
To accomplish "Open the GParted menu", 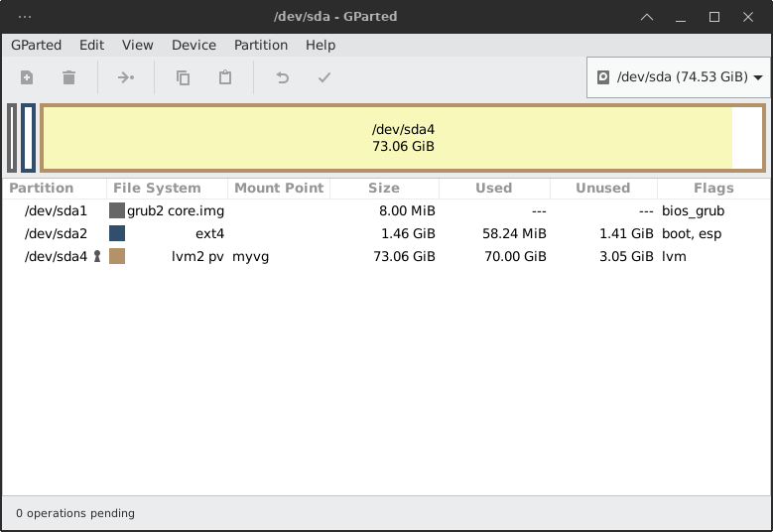I will [x=36, y=45].
